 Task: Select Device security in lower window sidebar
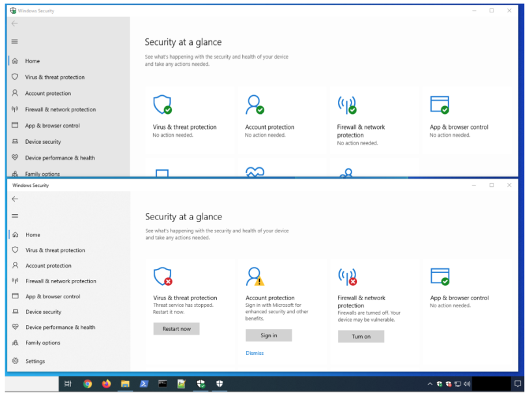(x=69, y=312)
